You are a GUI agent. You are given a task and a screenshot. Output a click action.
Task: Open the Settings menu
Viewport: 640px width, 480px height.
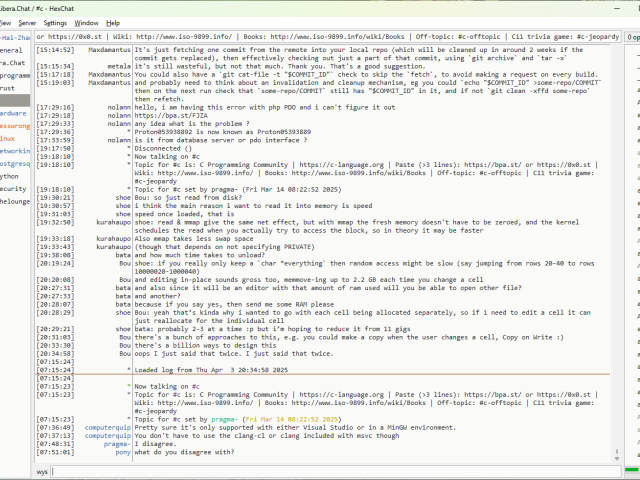[56, 21]
